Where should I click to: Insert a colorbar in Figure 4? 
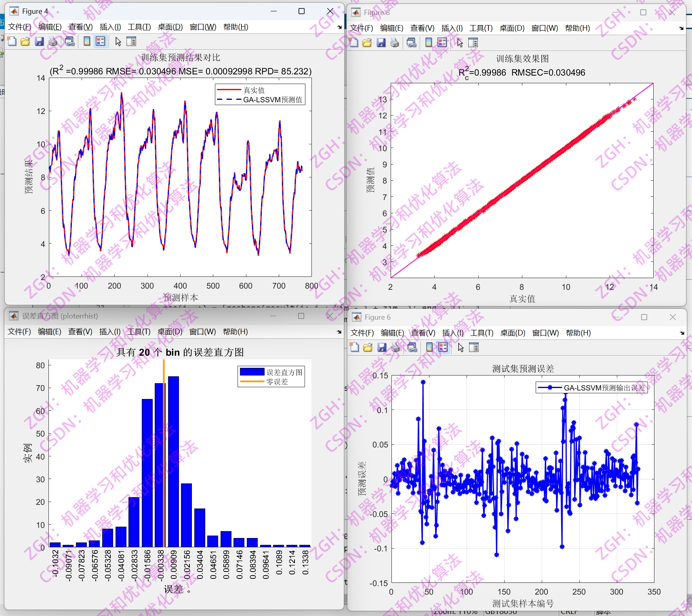coord(86,41)
